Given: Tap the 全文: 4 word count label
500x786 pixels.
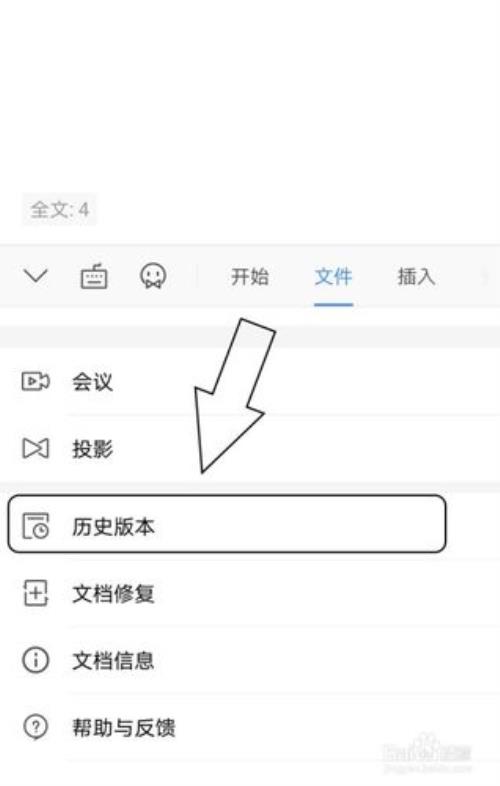Looking at the screenshot, I should [x=59, y=209].
